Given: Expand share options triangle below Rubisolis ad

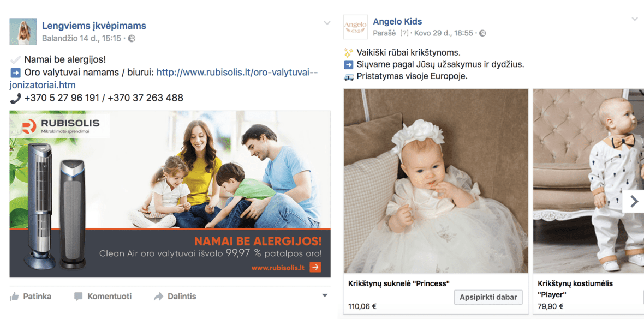Looking at the screenshot, I should (x=325, y=295).
